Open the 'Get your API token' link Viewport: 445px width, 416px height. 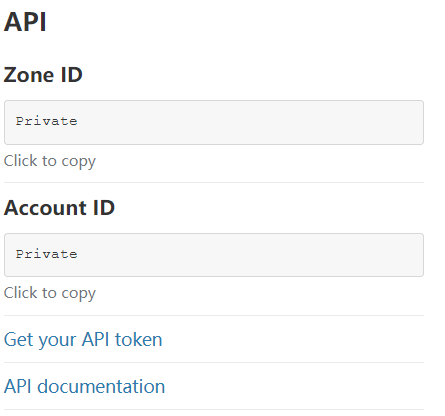tap(83, 340)
